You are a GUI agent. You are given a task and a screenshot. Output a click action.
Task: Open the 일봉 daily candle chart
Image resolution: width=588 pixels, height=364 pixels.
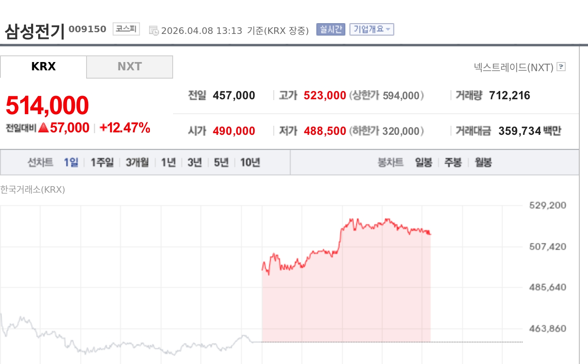tap(423, 162)
